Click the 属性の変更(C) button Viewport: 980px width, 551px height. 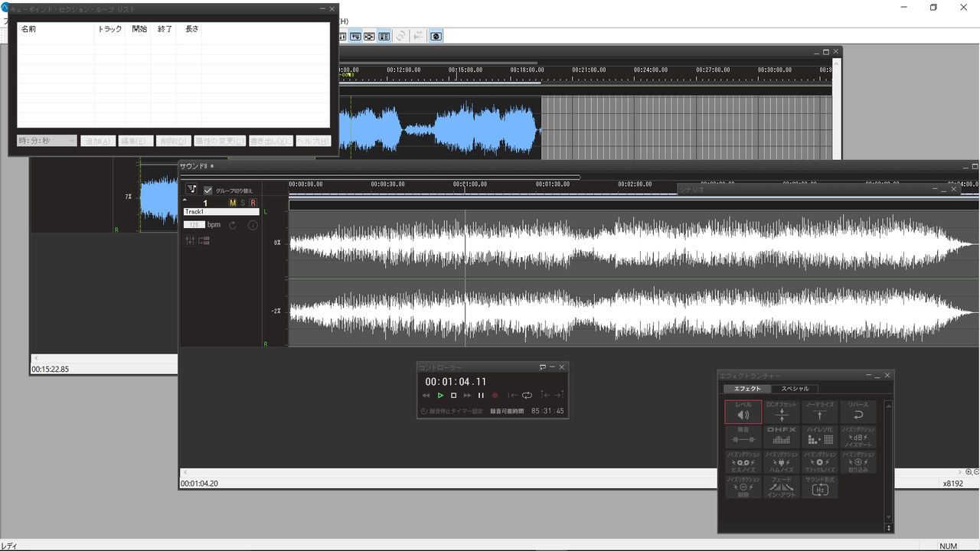pyautogui.click(x=220, y=141)
